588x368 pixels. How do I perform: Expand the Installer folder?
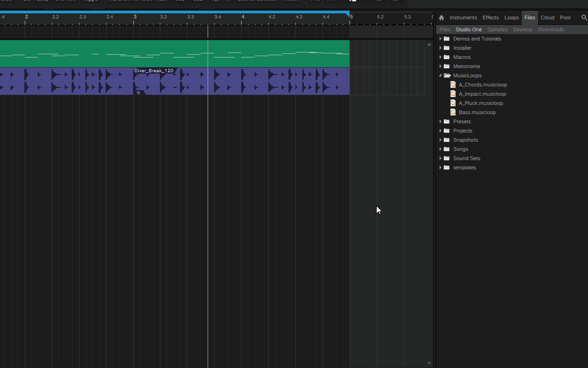pos(440,48)
